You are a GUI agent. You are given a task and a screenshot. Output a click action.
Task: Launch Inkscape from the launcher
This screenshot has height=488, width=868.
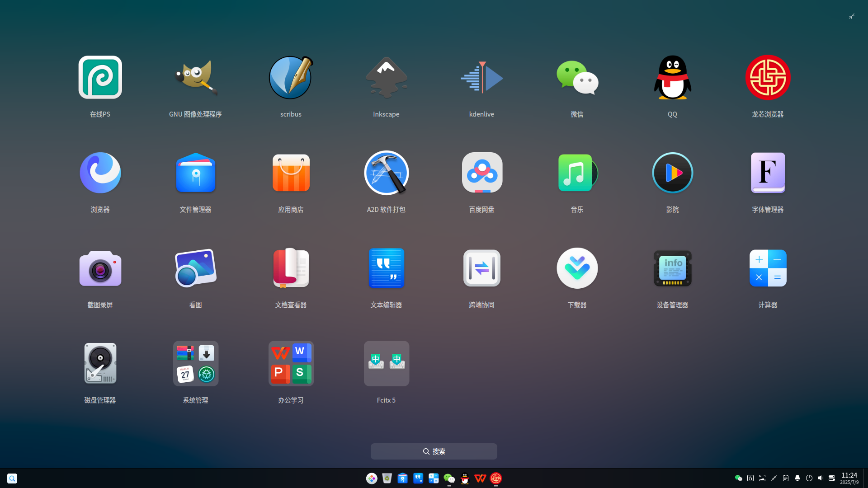(386, 78)
